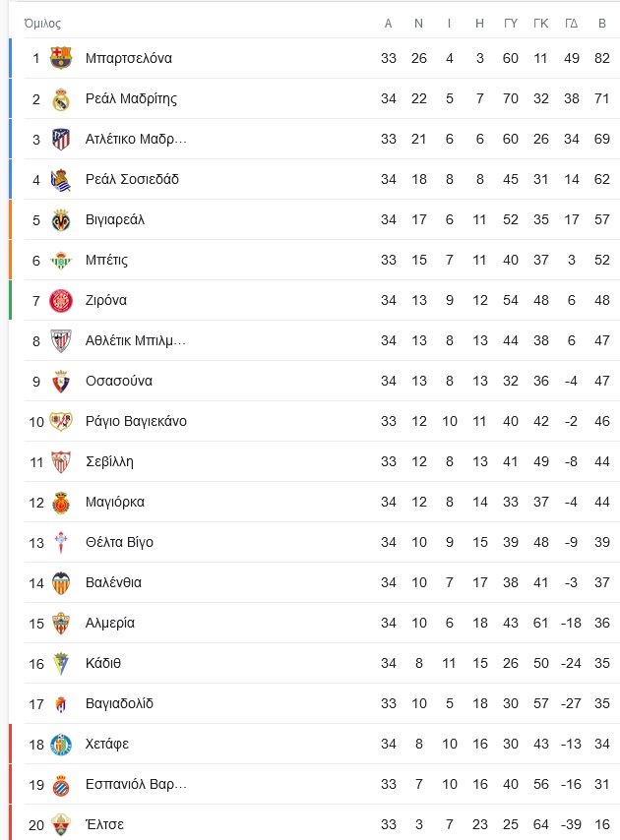
Task: Open the Villarreal yellow crest icon
Action: click(x=61, y=219)
